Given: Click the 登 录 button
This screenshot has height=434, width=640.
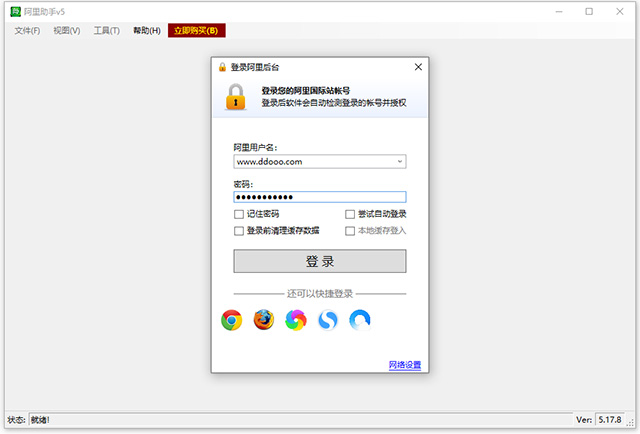Looking at the screenshot, I should 320,261.
